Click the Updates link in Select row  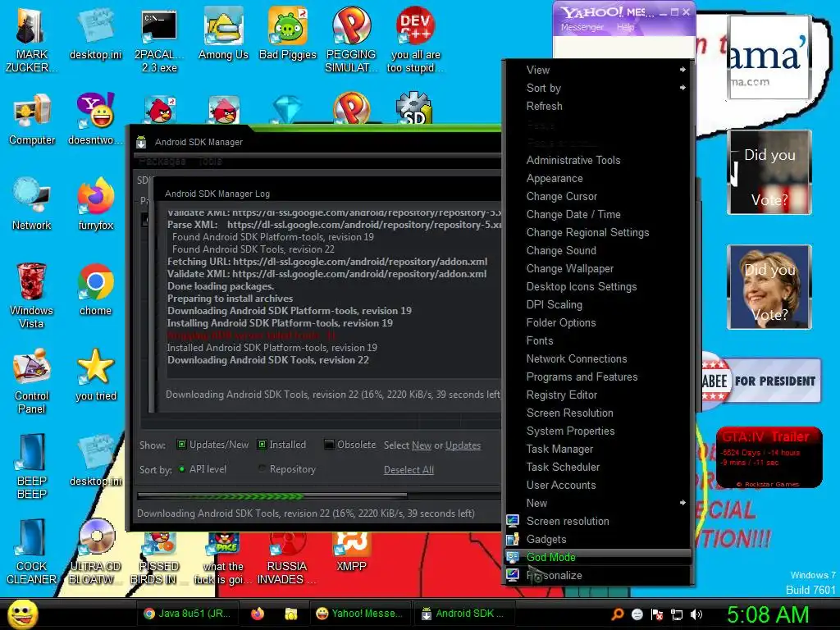pos(463,445)
